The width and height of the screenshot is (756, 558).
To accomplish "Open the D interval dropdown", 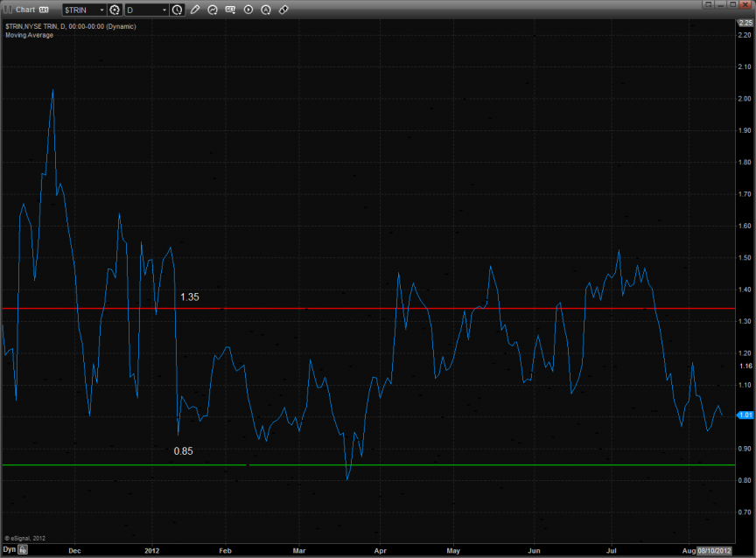I will click(164, 10).
